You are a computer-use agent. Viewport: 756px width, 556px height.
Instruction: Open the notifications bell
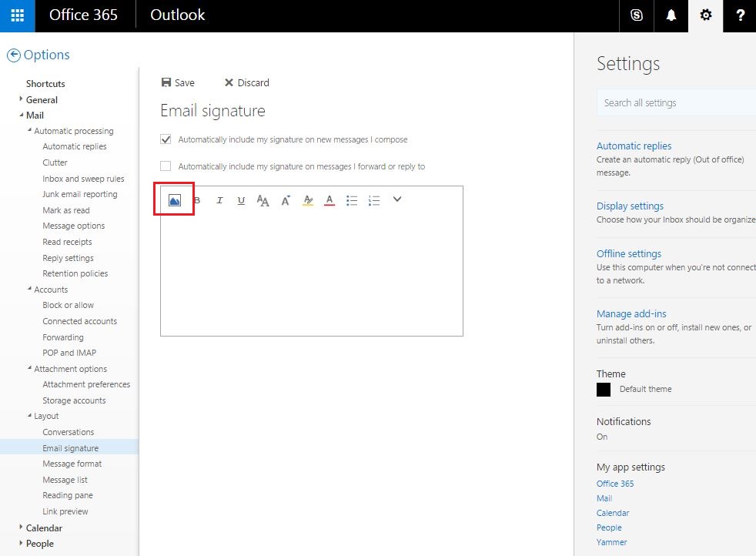tap(671, 15)
